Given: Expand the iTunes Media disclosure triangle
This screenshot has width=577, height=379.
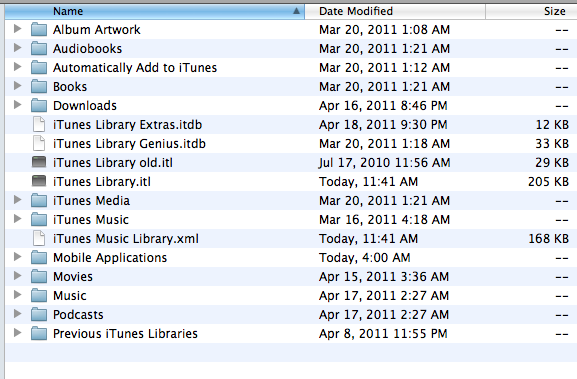Looking at the screenshot, I should pos(17,200).
